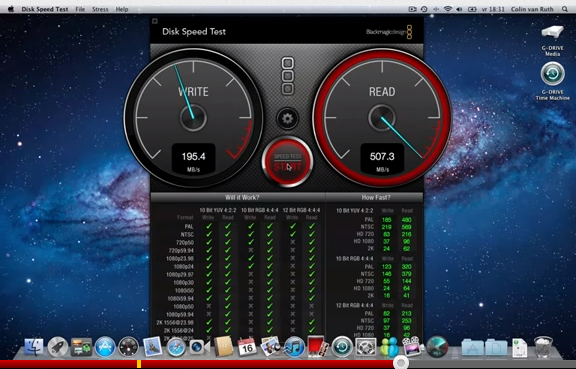
Task: Click the READ speed gauge
Action: point(382,117)
